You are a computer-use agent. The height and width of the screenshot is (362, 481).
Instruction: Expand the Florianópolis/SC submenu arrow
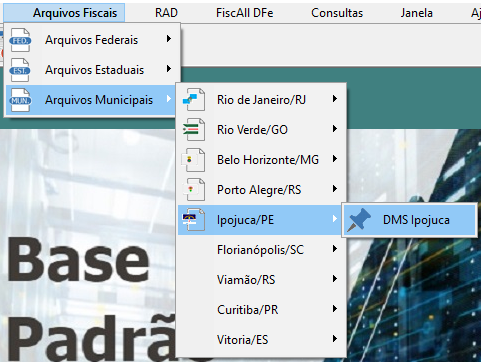tap(335, 249)
